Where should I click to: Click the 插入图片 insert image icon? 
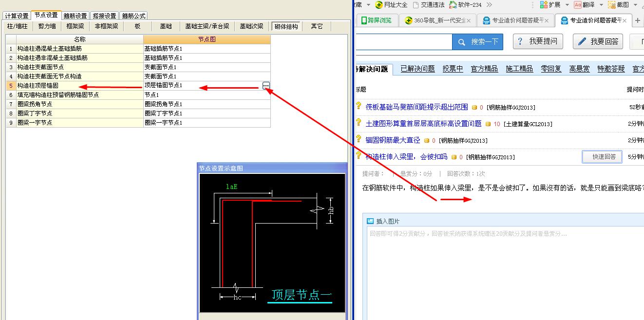point(370,221)
